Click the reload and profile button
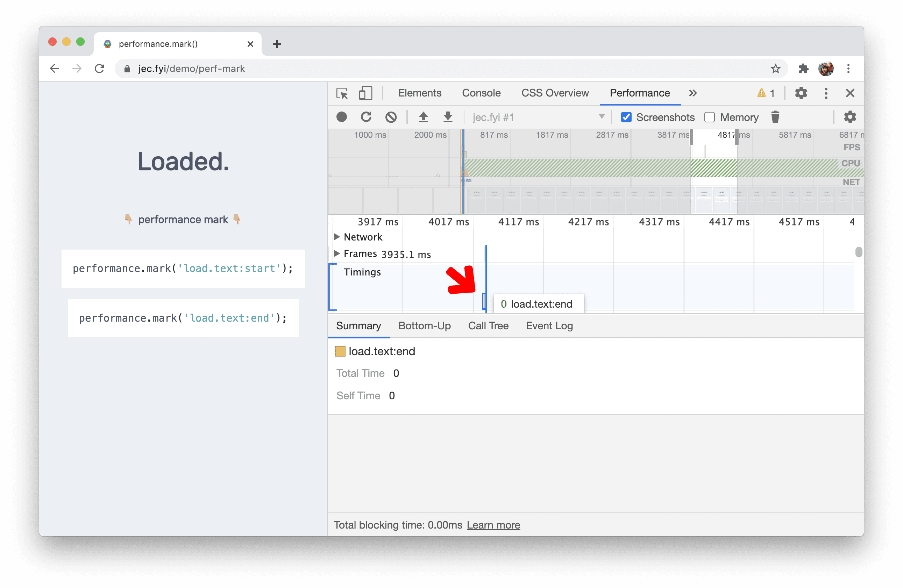 366,117
